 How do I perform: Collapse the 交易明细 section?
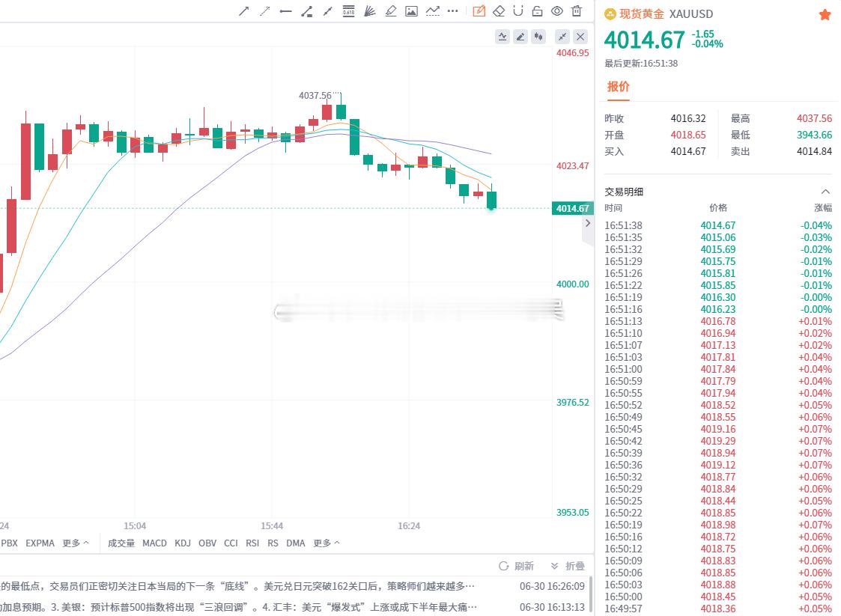(x=825, y=192)
